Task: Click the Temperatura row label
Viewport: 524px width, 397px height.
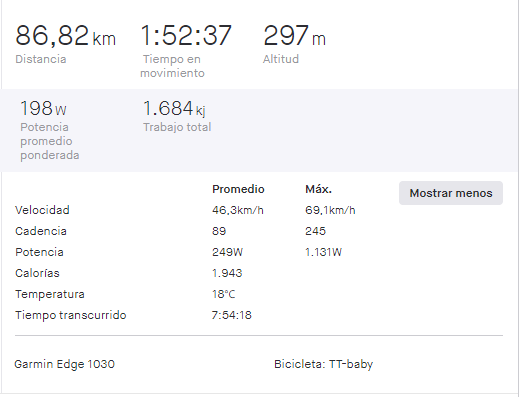Action: point(50,294)
